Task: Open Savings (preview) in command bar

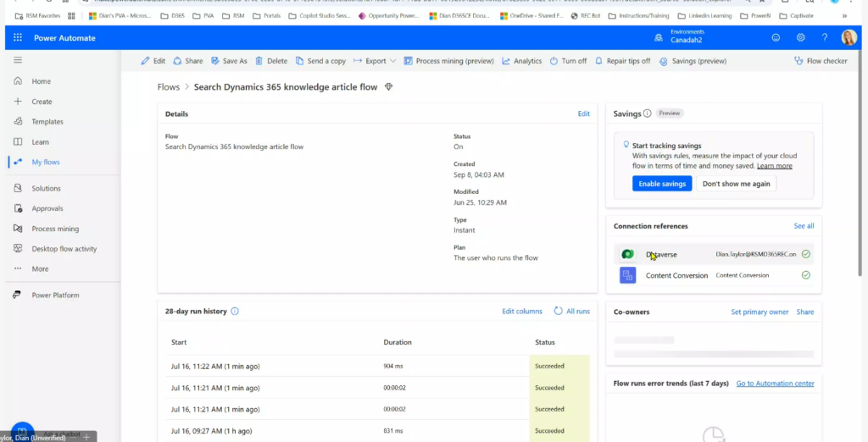Action: tap(693, 61)
